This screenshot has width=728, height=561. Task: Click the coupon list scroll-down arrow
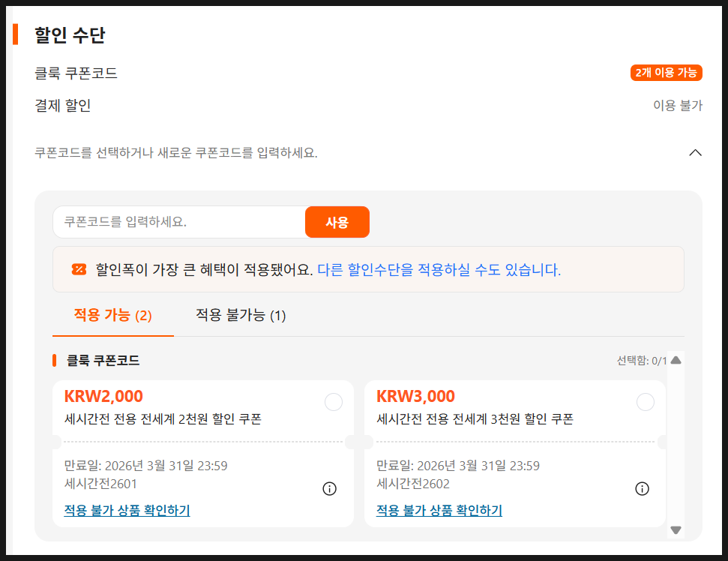[676, 529]
